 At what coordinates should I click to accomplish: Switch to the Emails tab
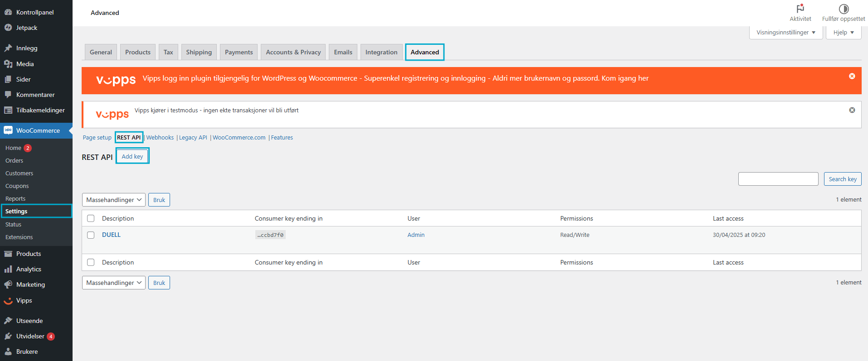343,52
